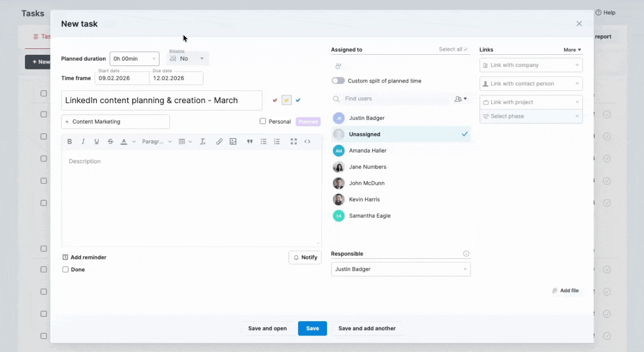Click the insert table icon
This screenshot has width=644, height=352.
coord(182,142)
